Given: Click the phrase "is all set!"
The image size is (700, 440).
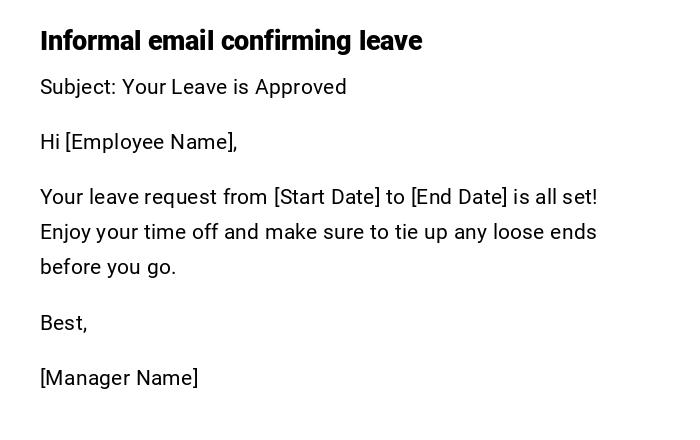Looking at the screenshot, I should click(555, 197).
